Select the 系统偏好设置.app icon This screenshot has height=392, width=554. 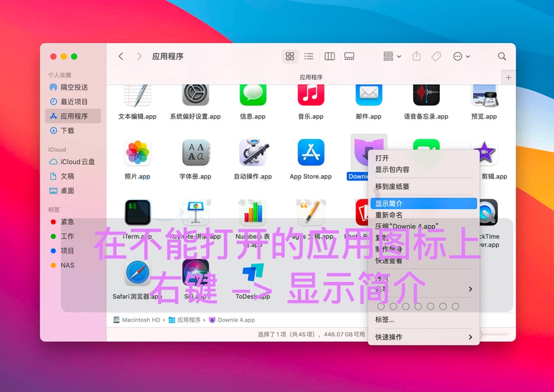pos(196,95)
